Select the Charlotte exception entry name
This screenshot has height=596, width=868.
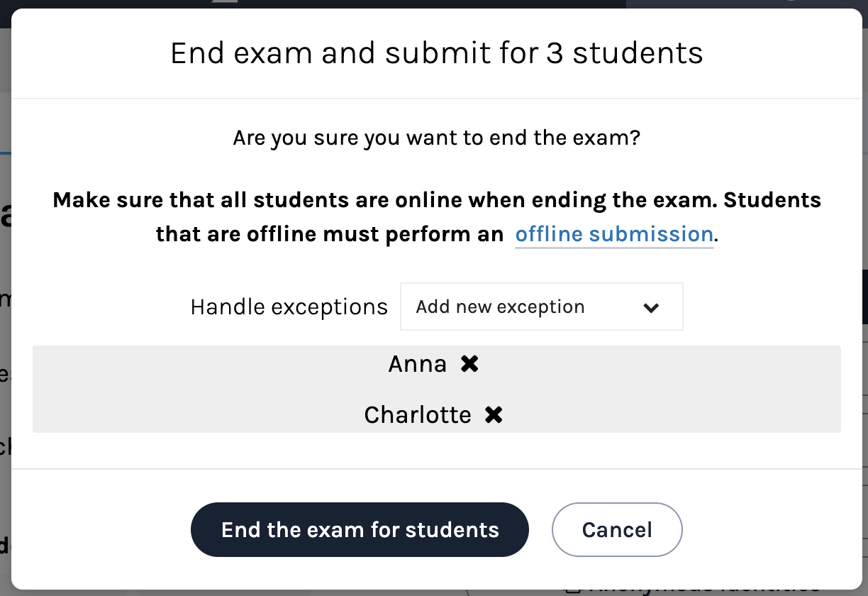[418, 415]
